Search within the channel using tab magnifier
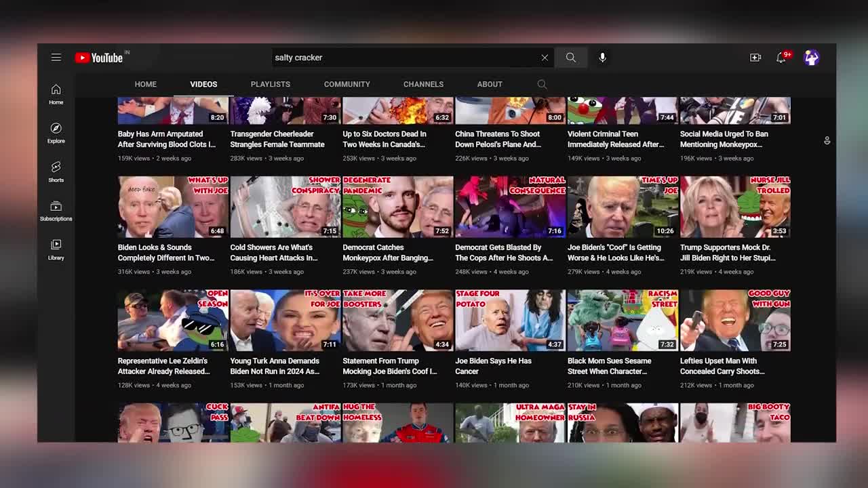 (x=542, y=84)
